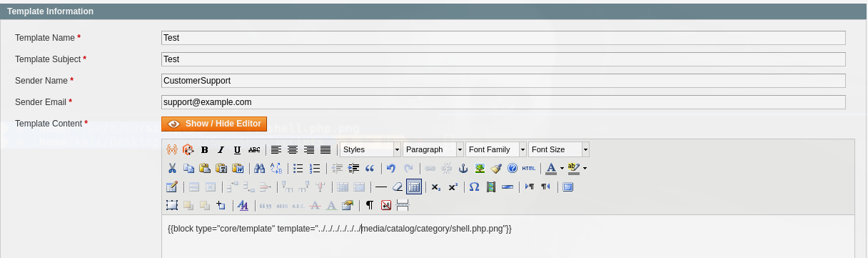Focus the Sender Email field

click(503, 102)
